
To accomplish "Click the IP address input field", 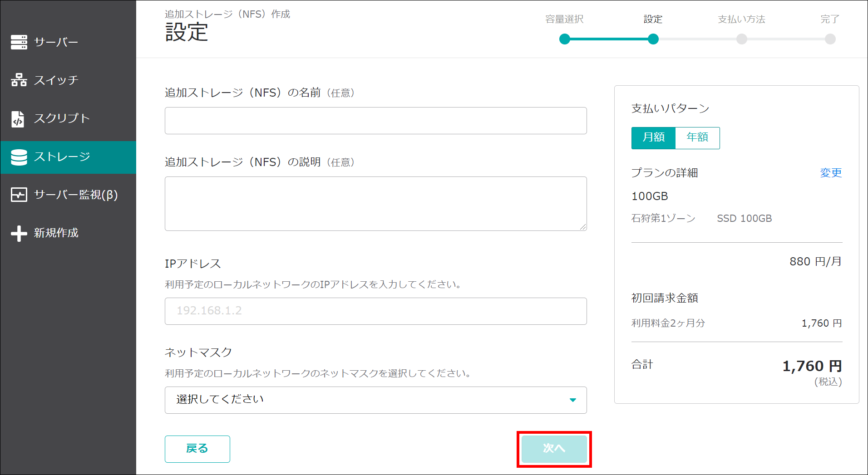I will 375,311.
